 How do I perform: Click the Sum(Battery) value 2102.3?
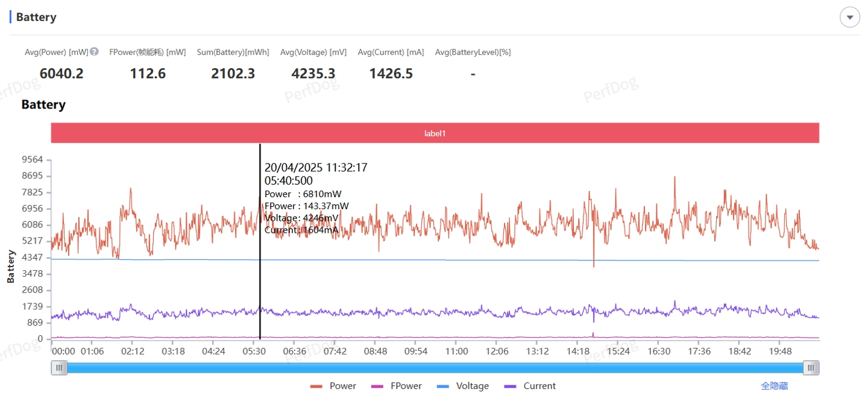(x=233, y=74)
